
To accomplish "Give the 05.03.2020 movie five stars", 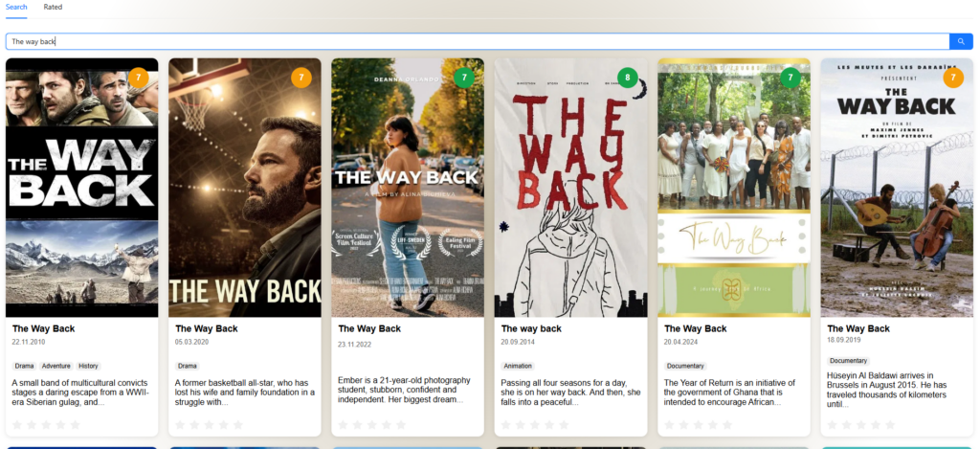I will (237, 425).
